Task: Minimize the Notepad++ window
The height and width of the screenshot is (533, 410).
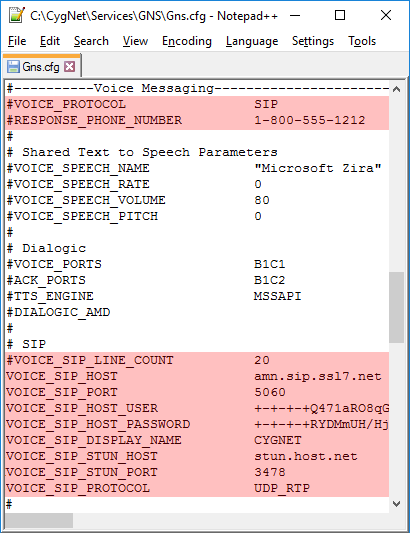Action: point(295,15)
